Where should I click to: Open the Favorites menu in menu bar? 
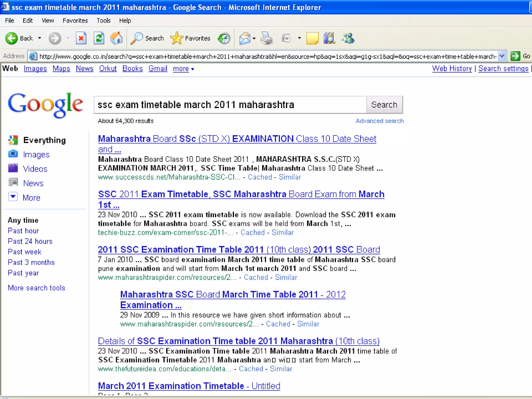point(75,21)
